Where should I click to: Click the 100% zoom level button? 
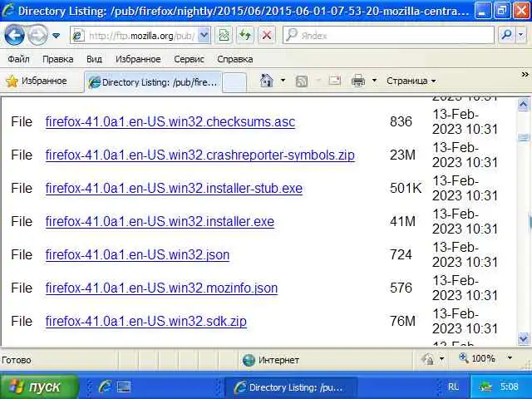tap(477, 358)
